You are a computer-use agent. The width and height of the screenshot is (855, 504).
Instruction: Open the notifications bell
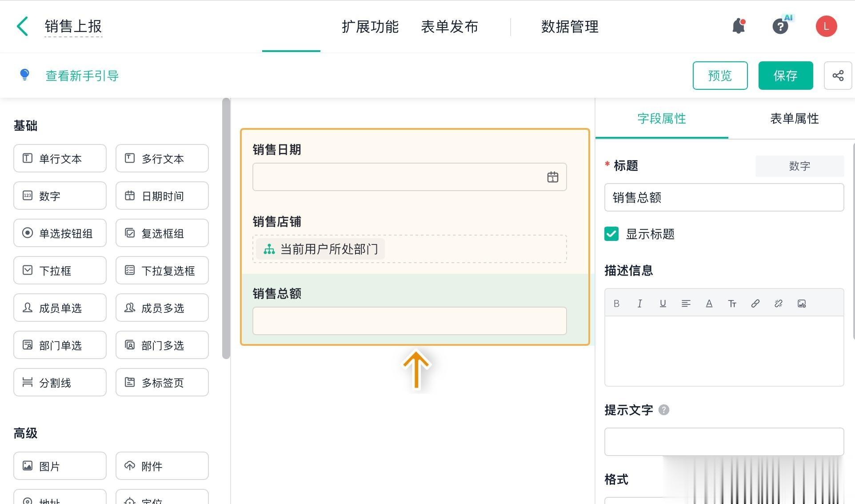point(739,26)
